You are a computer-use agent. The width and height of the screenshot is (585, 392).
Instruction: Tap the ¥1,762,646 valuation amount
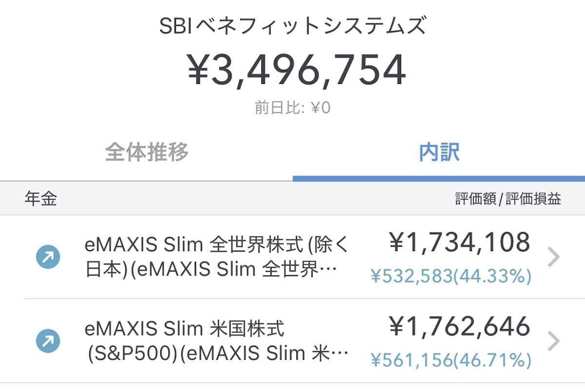tap(459, 327)
